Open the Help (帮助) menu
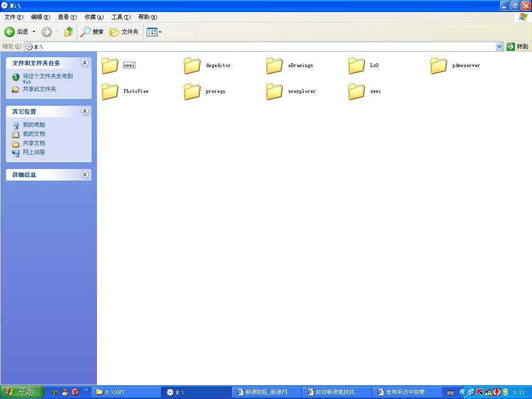Screen dimensions: 532x399 (148, 17)
